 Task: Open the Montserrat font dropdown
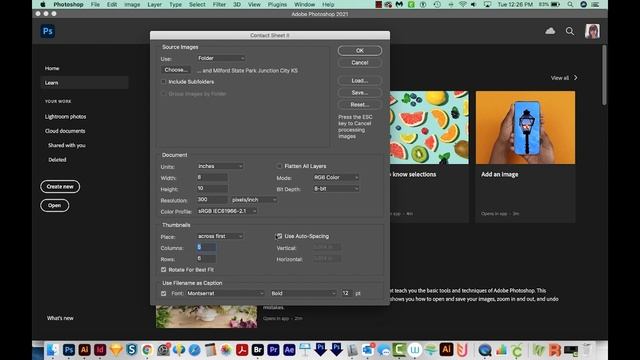pos(226,293)
